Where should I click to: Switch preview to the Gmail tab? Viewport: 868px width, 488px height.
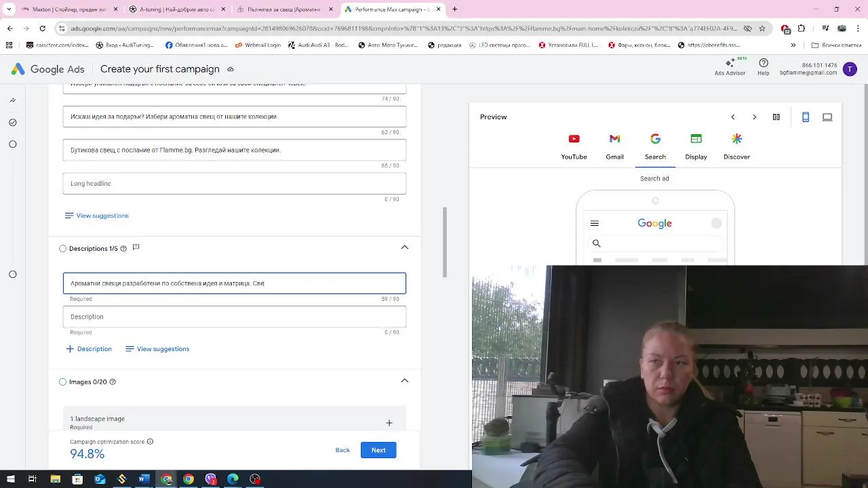(614, 147)
